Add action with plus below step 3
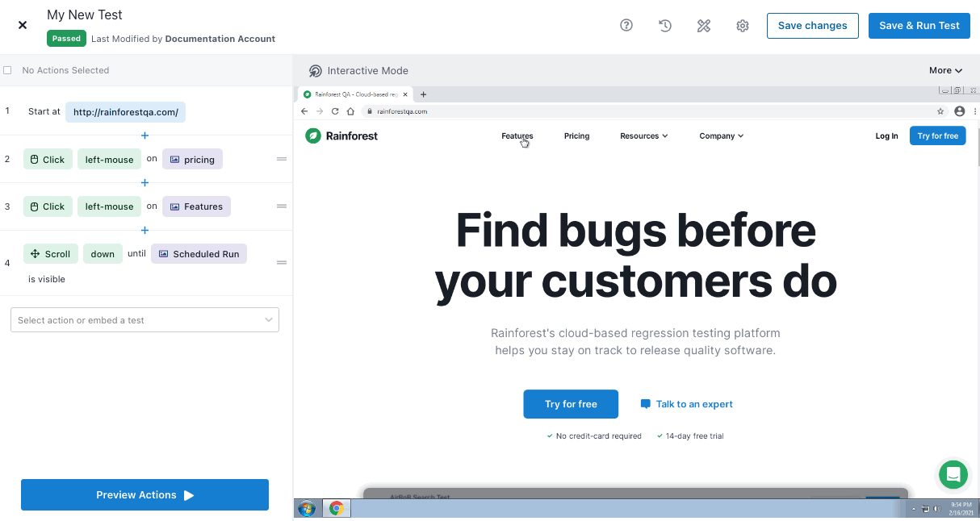980x521 pixels. coord(145,231)
